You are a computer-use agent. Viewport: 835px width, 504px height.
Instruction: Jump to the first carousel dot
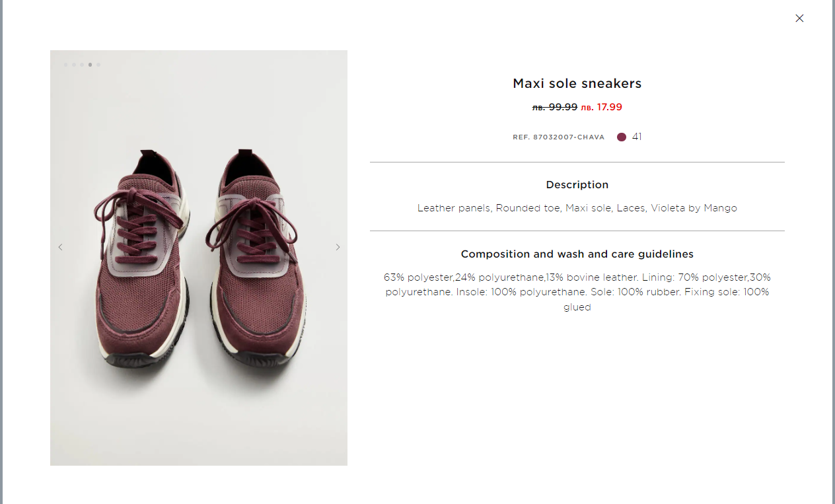[x=66, y=65]
